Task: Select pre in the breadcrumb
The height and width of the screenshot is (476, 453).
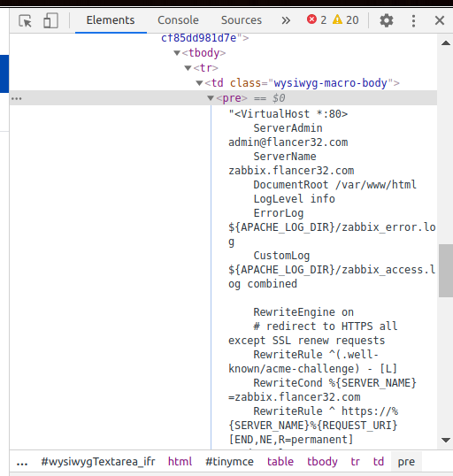Action: click(x=406, y=462)
